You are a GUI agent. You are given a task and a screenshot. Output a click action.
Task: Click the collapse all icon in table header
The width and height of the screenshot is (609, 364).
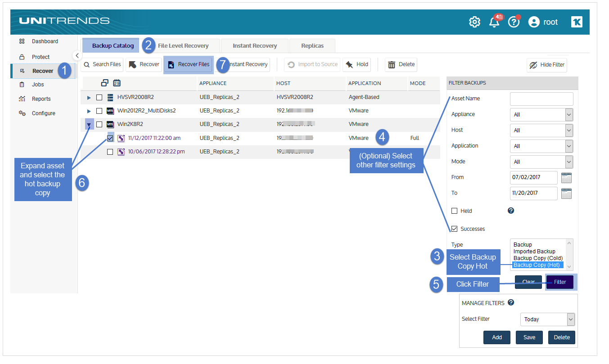(x=105, y=83)
